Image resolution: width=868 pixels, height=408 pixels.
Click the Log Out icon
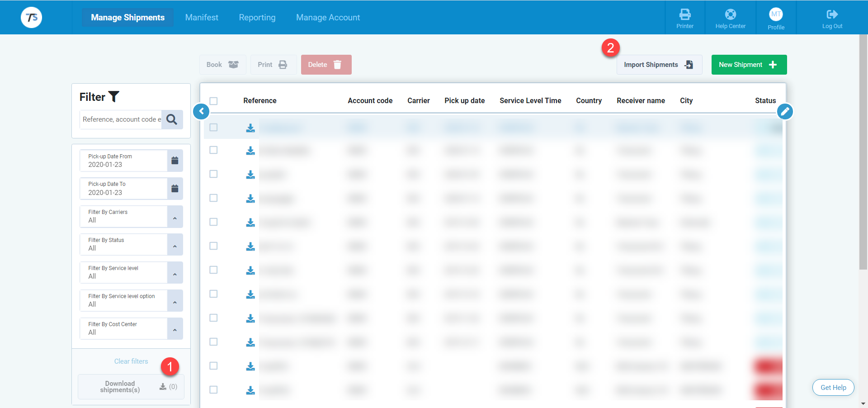coord(832,15)
